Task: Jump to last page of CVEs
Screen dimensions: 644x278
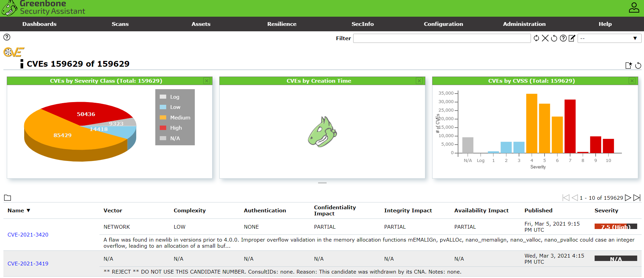Action: [x=637, y=198]
